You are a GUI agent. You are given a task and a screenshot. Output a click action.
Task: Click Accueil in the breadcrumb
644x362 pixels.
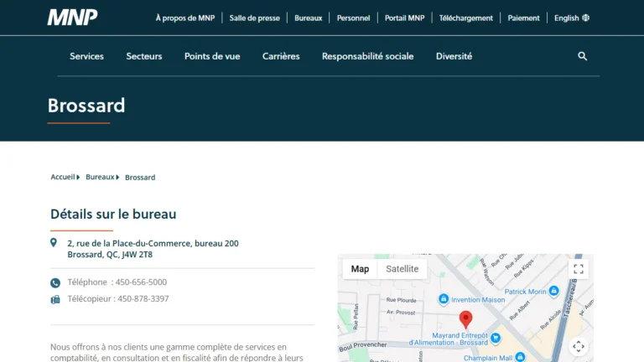click(x=62, y=177)
